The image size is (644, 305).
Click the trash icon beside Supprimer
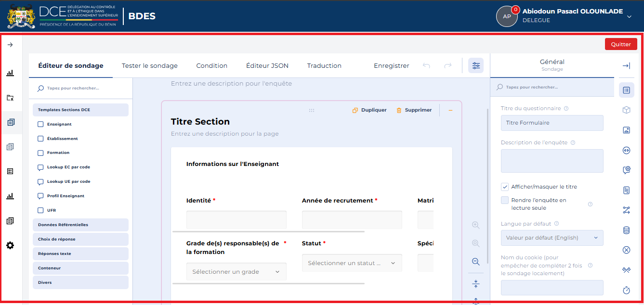399,110
